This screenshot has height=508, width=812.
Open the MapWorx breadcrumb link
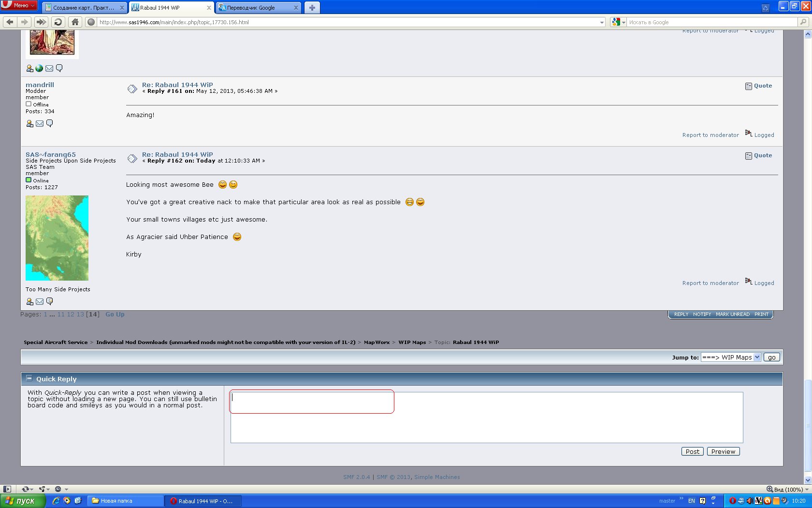coord(377,342)
